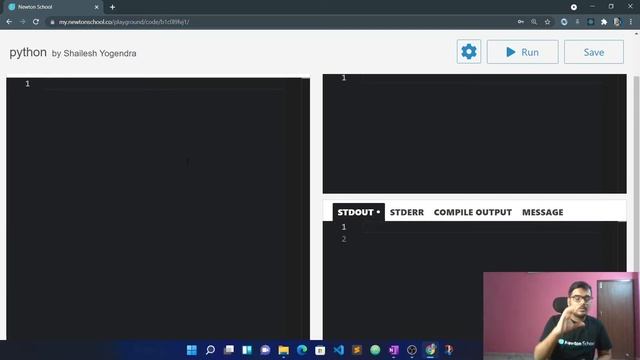Open the MESSAGE tab
Viewport: 640px width, 360px height.
coord(542,212)
